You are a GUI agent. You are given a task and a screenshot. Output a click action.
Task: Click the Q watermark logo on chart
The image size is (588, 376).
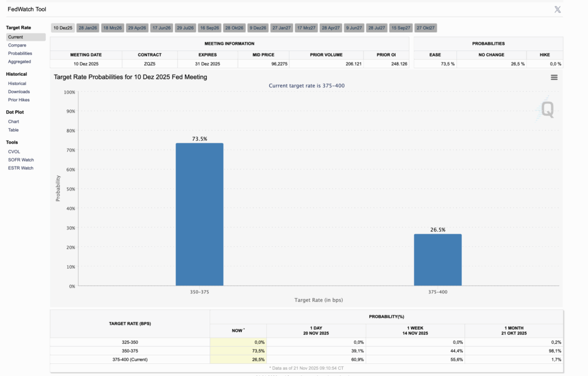547,110
